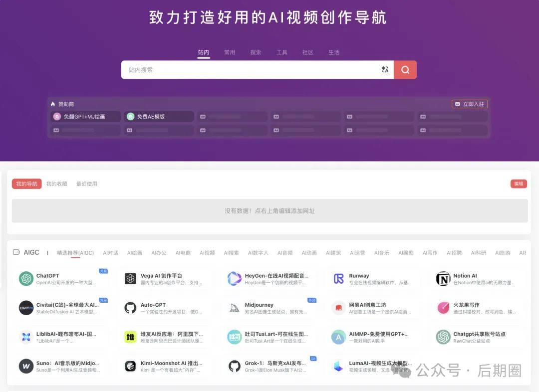
Task: Open the 吐司Tusi.art teal icon
Action: coord(235,337)
